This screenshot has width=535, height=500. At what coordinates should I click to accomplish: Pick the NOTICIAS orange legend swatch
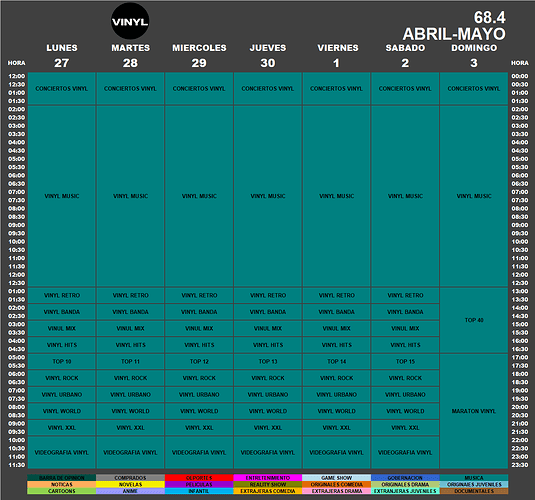62,484
